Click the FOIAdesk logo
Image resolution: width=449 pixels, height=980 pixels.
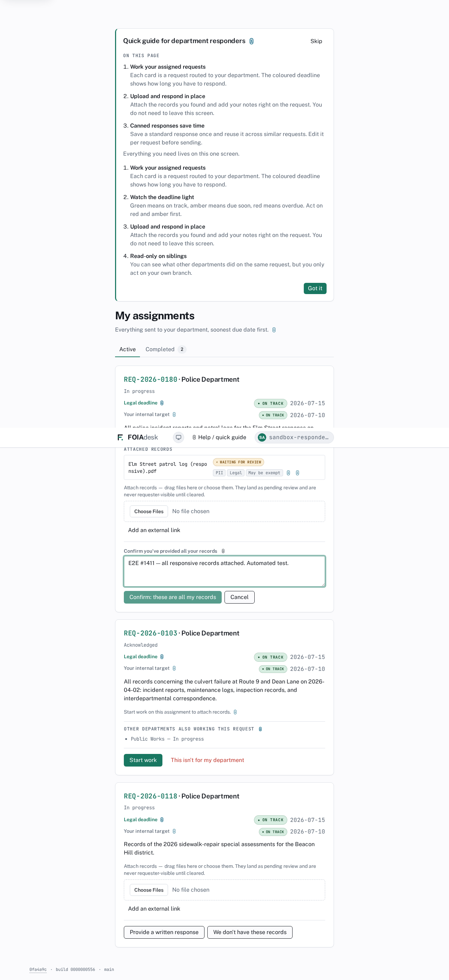click(x=138, y=437)
